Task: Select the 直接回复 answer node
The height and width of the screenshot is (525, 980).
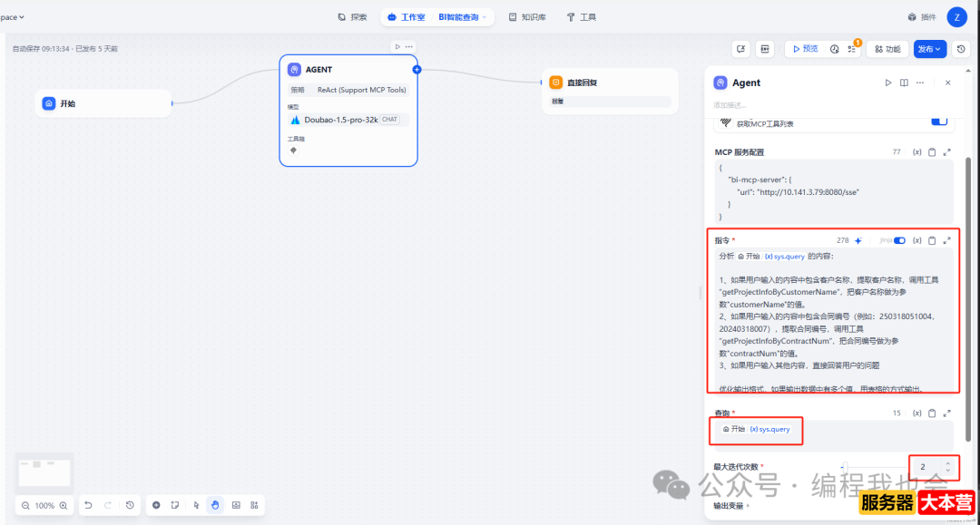Action: 610,91
